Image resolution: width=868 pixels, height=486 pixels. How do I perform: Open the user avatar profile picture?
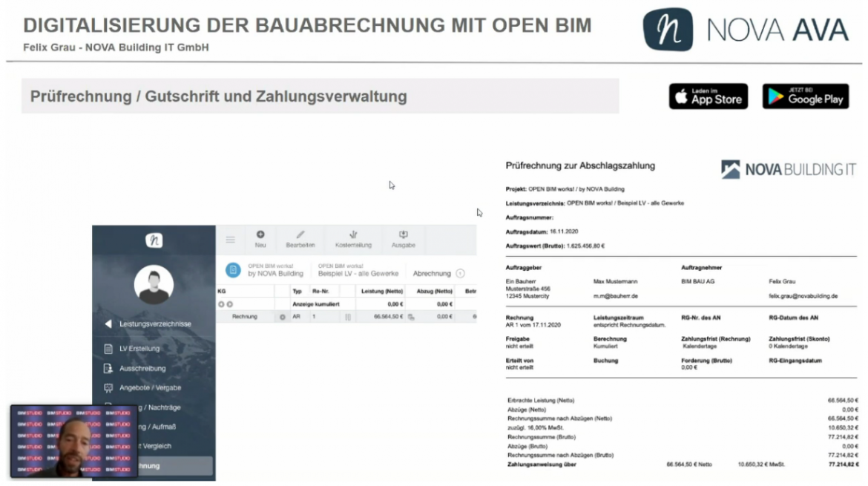[154, 284]
